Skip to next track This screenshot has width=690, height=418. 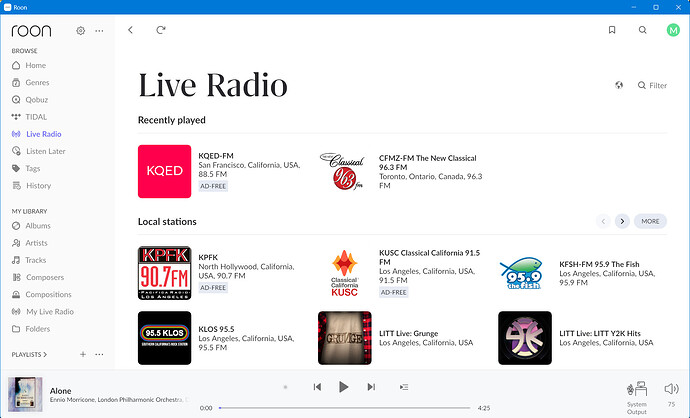371,387
